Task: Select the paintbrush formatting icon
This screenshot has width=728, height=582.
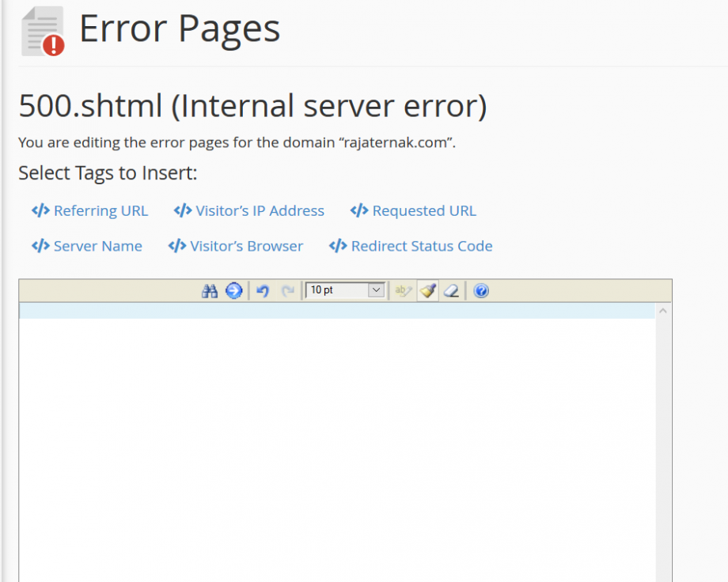Action: click(x=427, y=290)
